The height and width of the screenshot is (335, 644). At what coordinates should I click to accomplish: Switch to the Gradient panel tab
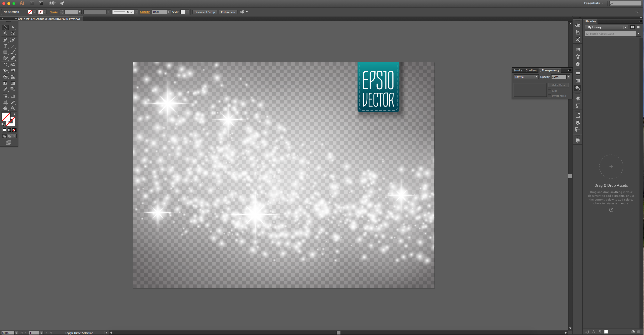click(531, 70)
